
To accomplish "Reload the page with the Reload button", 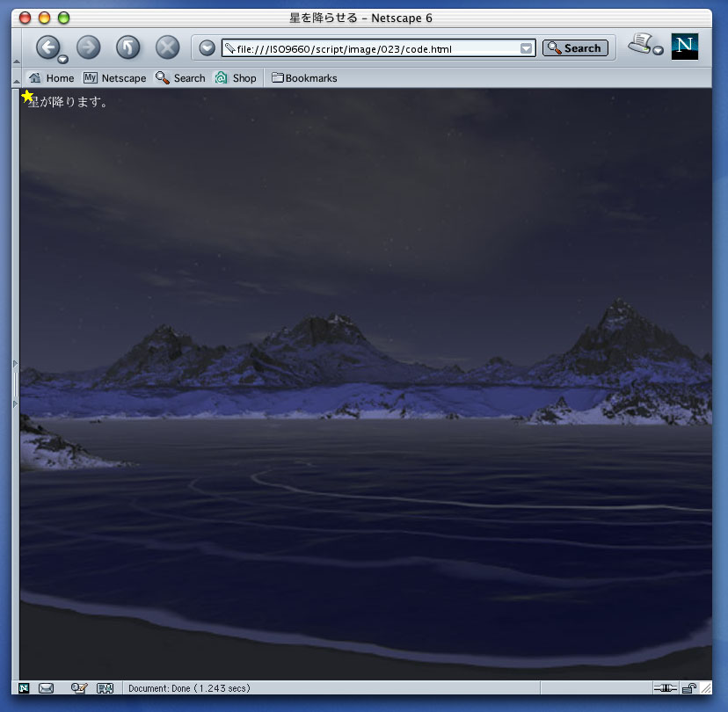I will 128,47.
